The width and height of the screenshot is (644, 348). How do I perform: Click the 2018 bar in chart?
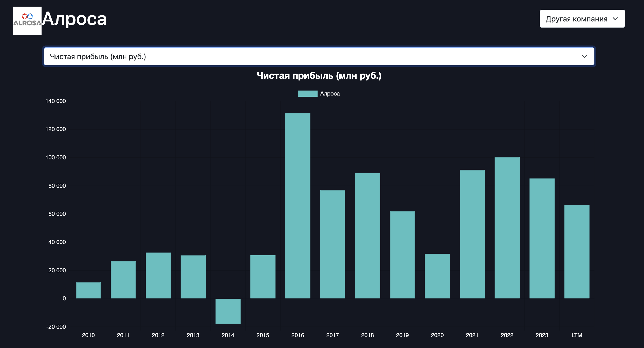click(x=368, y=236)
